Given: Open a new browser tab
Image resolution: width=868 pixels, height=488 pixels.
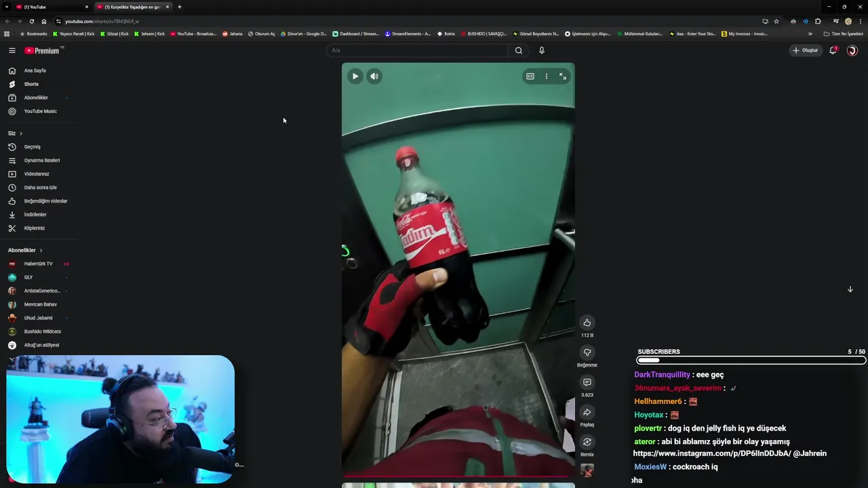Looking at the screenshot, I should [180, 7].
